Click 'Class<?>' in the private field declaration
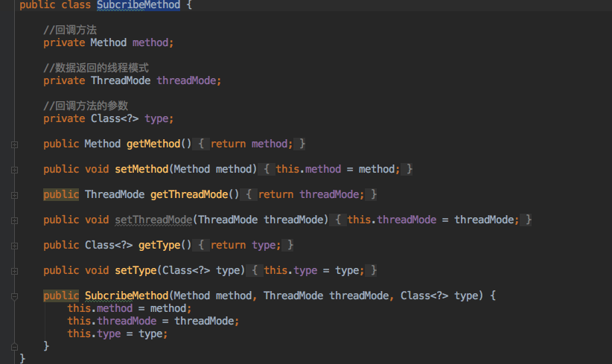Screen dimensions: 612x364 coord(115,118)
